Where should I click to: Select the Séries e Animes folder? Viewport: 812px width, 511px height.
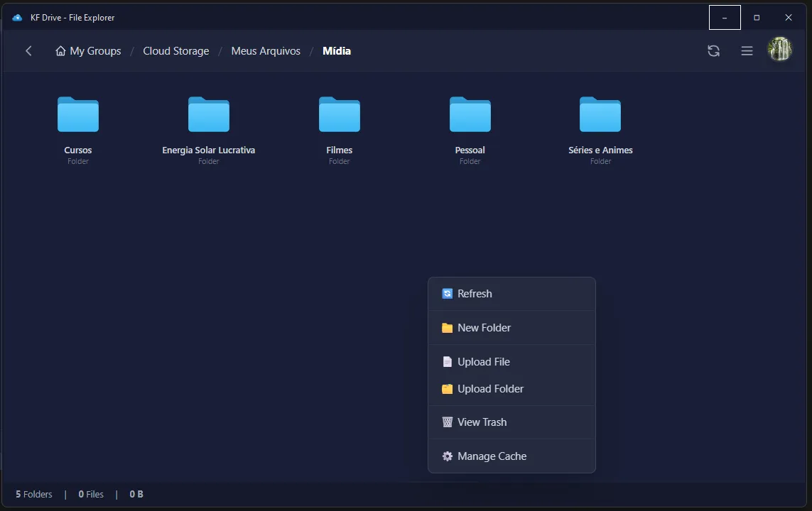point(600,115)
